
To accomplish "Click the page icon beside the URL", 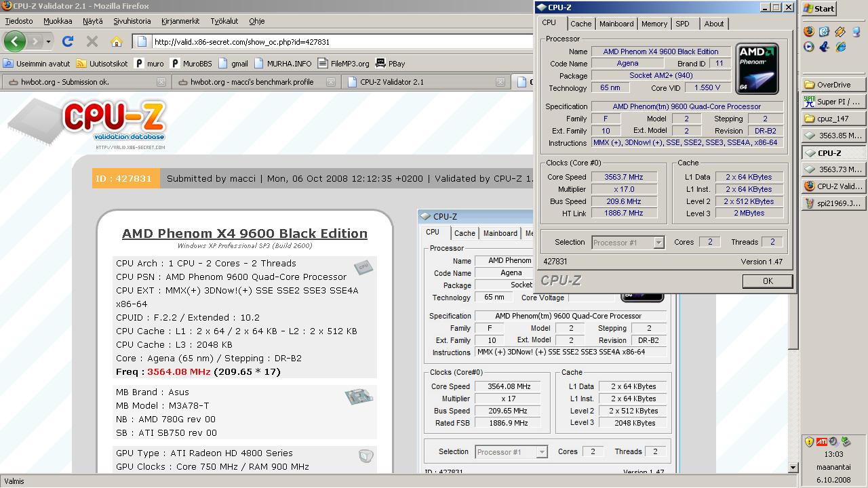I will (x=142, y=41).
